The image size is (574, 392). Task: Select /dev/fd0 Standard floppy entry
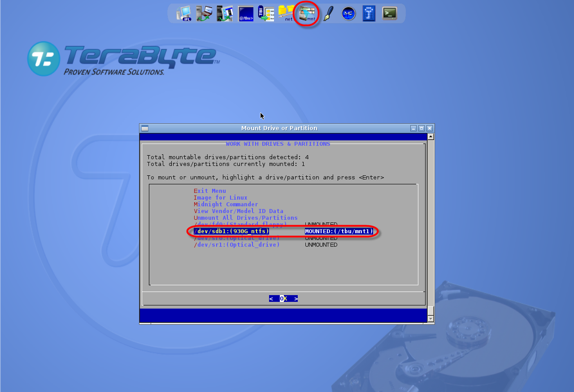240,224
